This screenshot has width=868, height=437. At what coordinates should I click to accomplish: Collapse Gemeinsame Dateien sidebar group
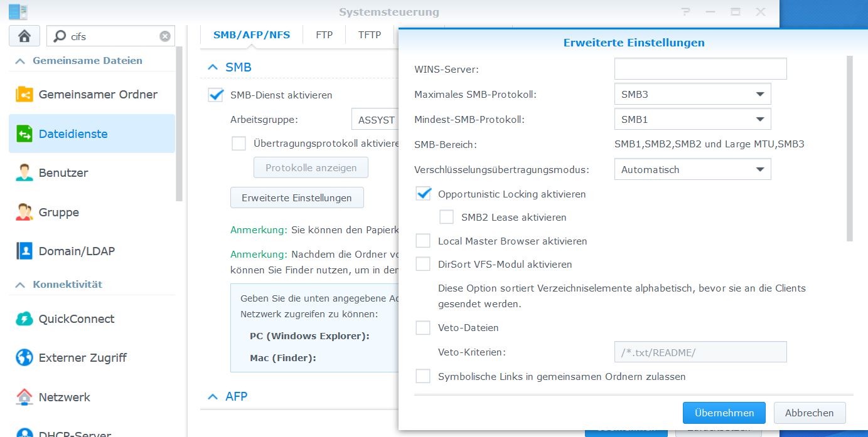click(x=20, y=61)
